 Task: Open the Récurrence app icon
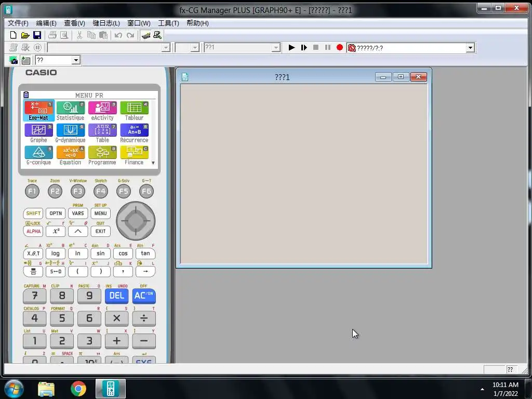pyautogui.click(x=134, y=133)
